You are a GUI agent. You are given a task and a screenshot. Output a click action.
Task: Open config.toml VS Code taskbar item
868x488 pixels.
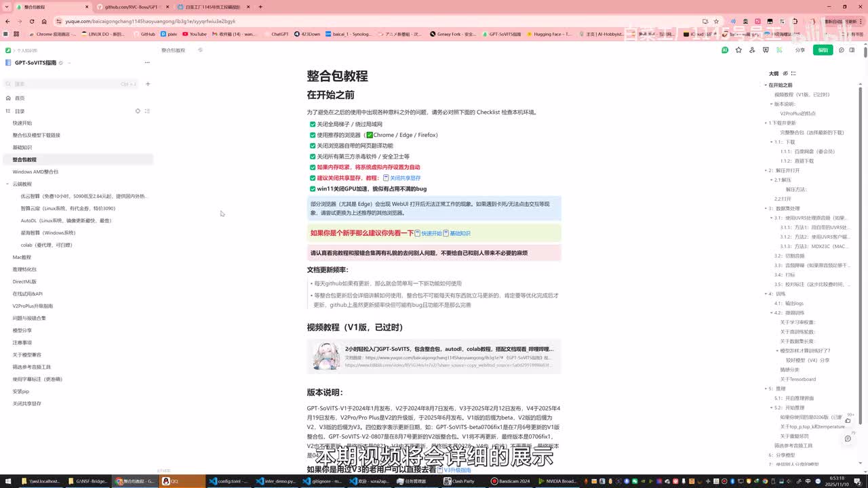coord(228,481)
